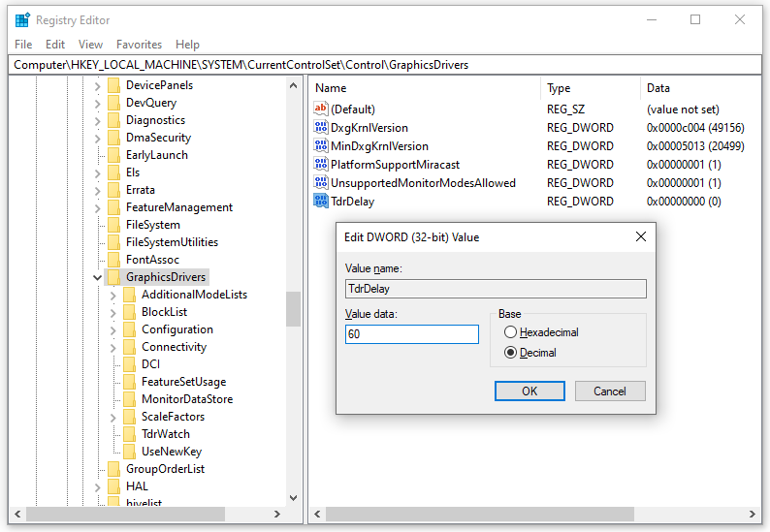Click the UseNewKey folder icon
770x532 pixels.
[130, 451]
